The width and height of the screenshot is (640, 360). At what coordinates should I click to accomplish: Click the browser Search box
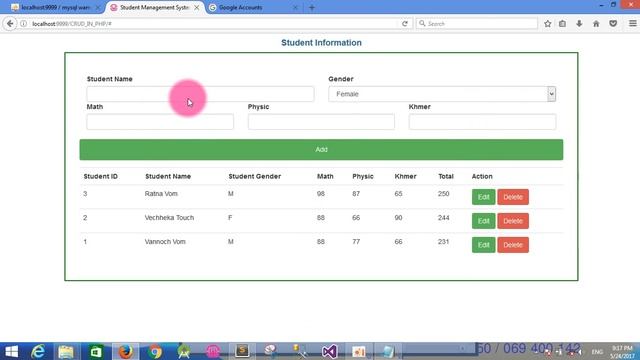coord(477,24)
